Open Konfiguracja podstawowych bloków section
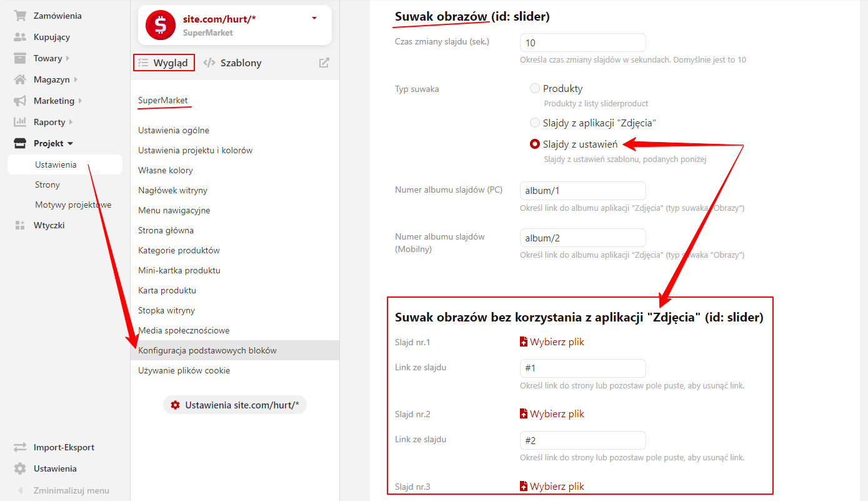The height and width of the screenshot is (501, 868). pyautogui.click(x=235, y=350)
